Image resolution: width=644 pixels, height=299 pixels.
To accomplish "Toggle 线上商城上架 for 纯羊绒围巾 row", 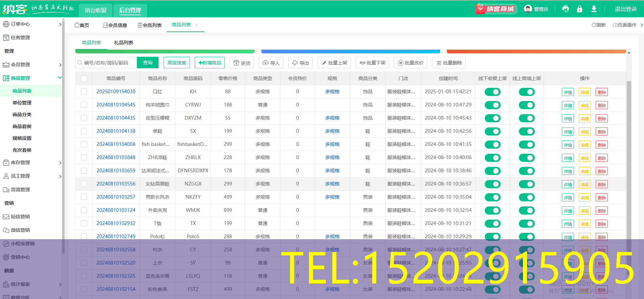I will tap(527, 105).
